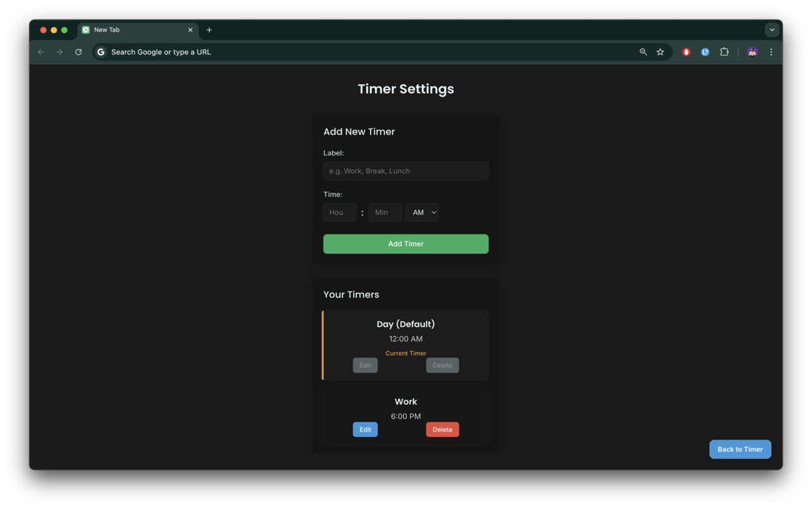
Task: Open the Chrome three-dot menu
Action: click(771, 51)
